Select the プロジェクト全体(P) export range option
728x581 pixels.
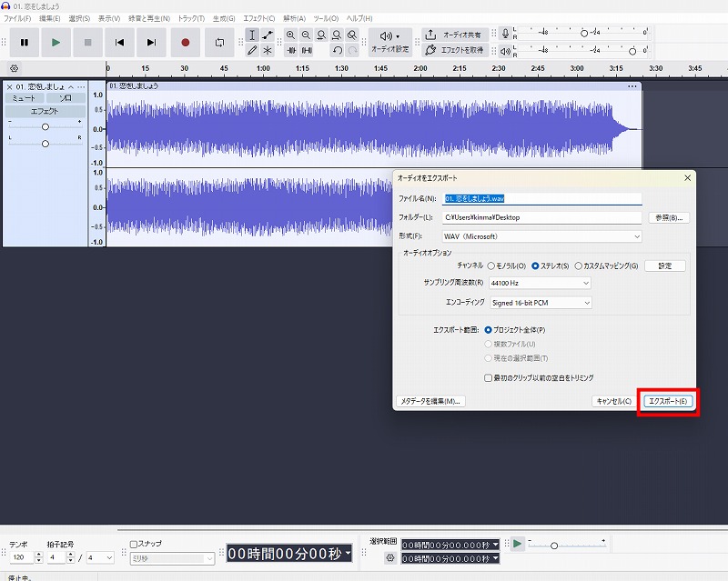pos(488,330)
